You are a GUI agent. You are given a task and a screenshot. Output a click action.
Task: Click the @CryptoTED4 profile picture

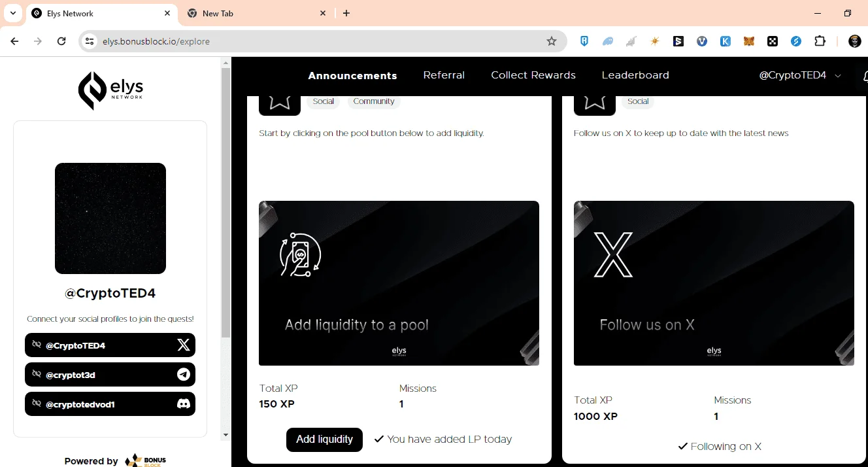coord(110,218)
